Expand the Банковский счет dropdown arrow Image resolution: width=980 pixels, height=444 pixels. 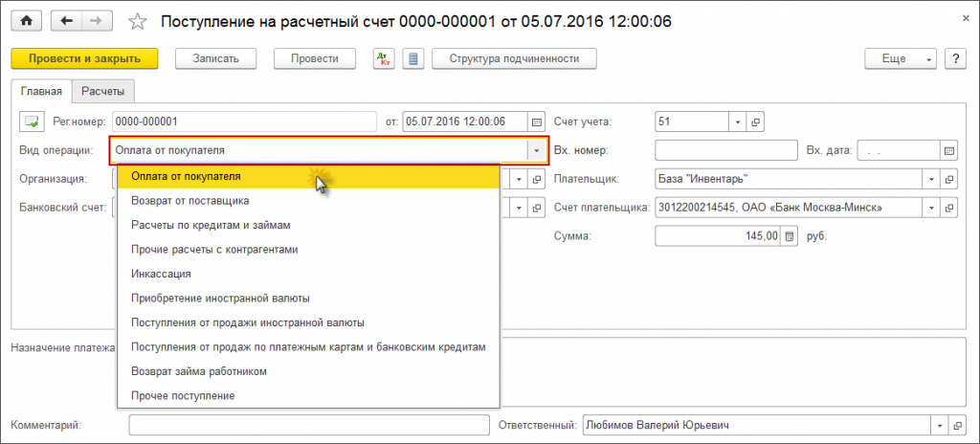pos(519,208)
